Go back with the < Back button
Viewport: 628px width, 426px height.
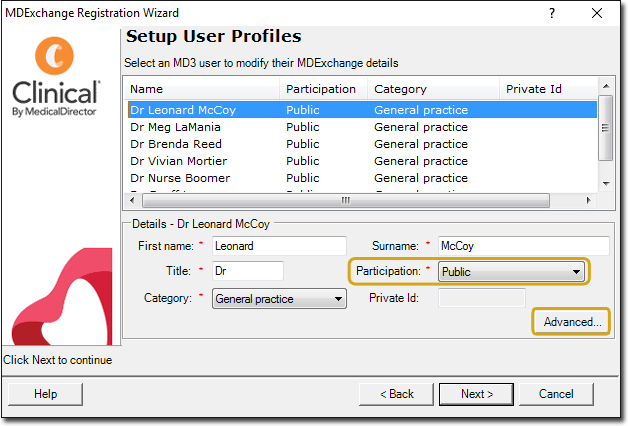pos(397,394)
